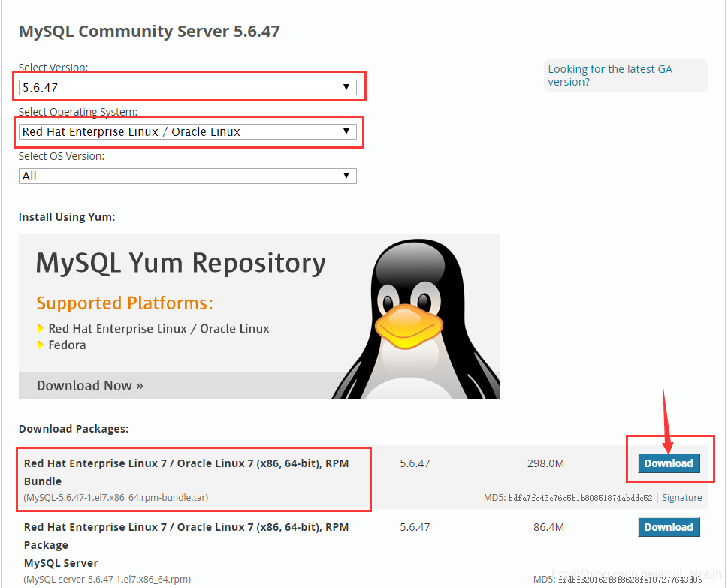Click version 5.6.47 in the MySQL Server row
The image size is (728, 588).
coord(415,527)
